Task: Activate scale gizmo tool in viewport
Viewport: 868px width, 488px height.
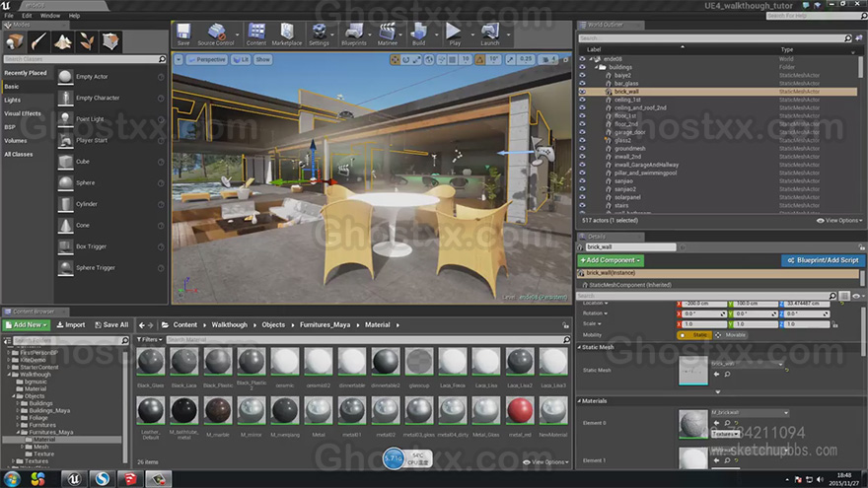Action: pos(417,60)
